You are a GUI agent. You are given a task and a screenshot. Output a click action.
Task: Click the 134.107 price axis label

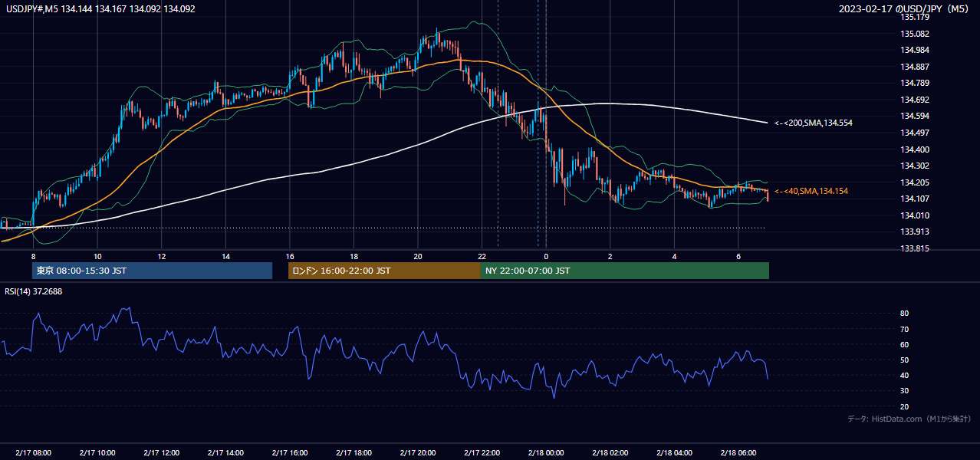click(915, 199)
